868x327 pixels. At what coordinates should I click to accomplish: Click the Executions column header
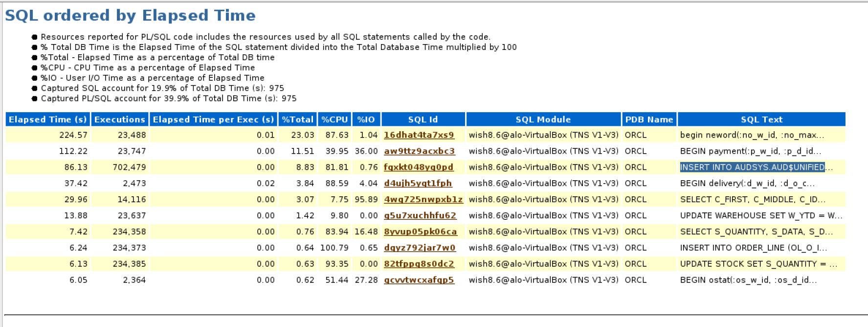tap(119, 119)
